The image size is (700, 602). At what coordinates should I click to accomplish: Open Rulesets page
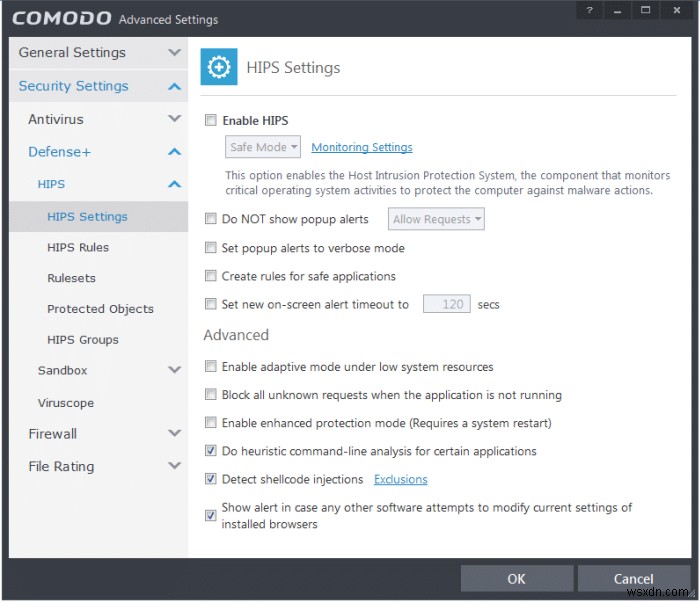point(71,278)
